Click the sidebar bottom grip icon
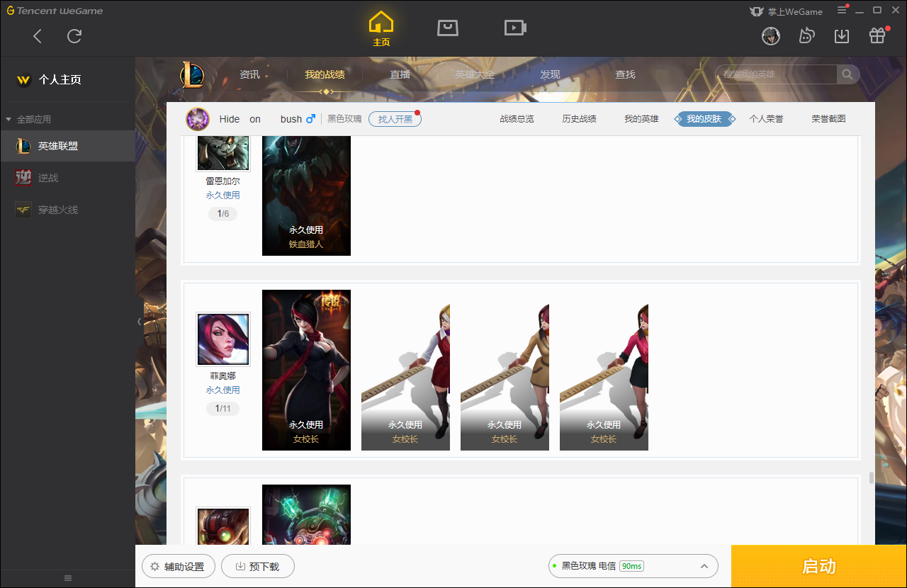The image size is (907, 588). click(68, 578)
